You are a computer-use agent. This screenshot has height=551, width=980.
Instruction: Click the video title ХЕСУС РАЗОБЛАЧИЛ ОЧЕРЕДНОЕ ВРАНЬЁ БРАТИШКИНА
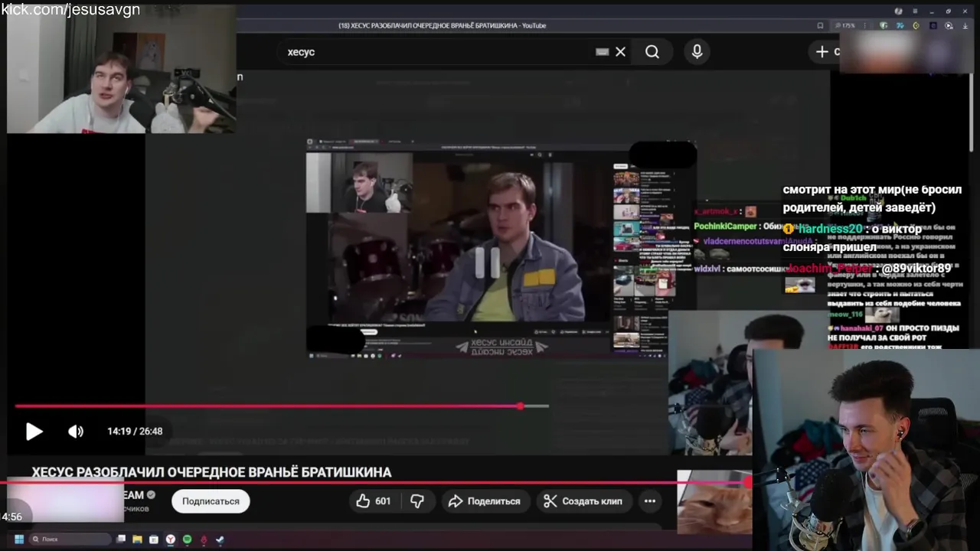point(211,472)
